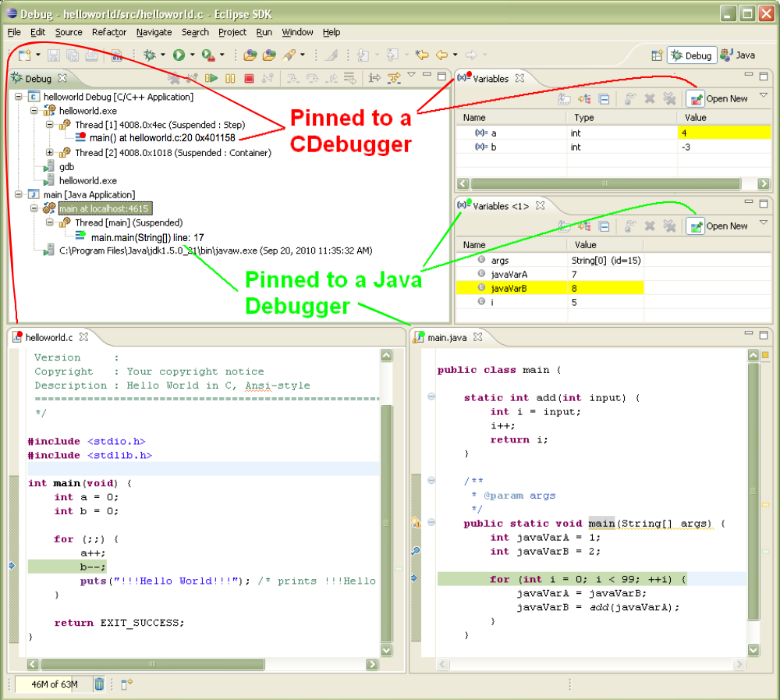Viewport: 780px width, 700px height.
Task: Click the Open Type toolbar icon
Action: [250, 55]
